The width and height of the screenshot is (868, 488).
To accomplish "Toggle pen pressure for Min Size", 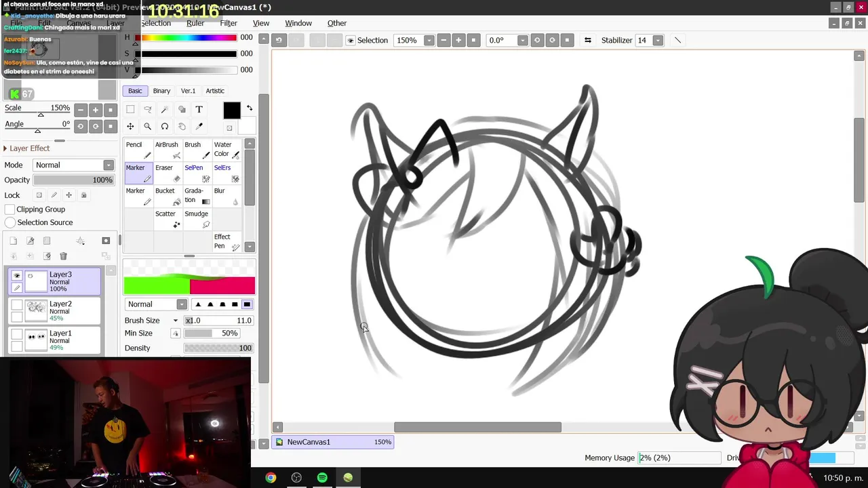I will (x=175, y=333).
